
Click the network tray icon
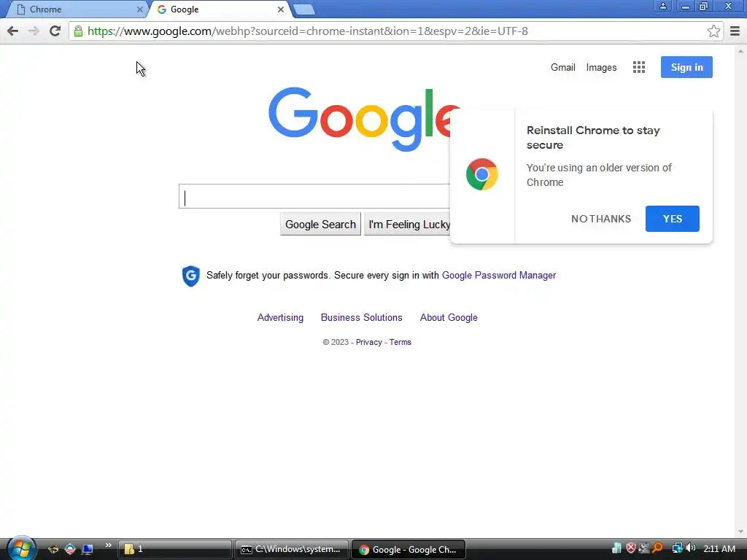[x=677, y=548]
